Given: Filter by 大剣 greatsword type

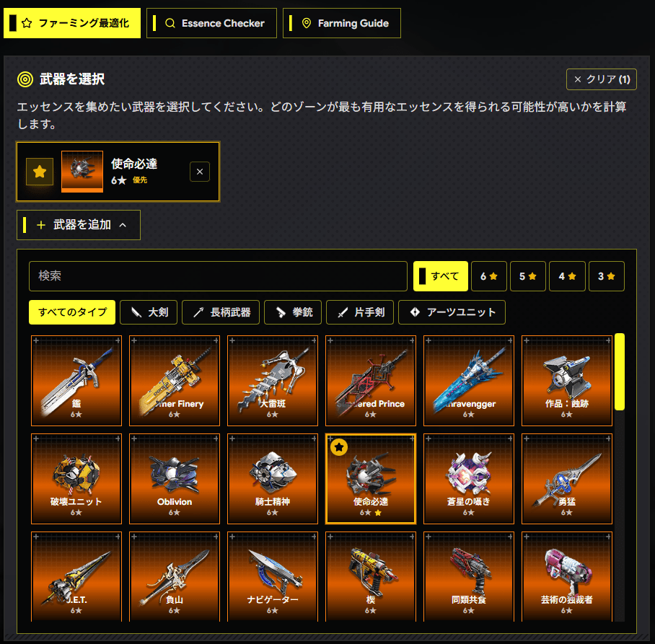Looking at the screenshot, I should (149, 312).
